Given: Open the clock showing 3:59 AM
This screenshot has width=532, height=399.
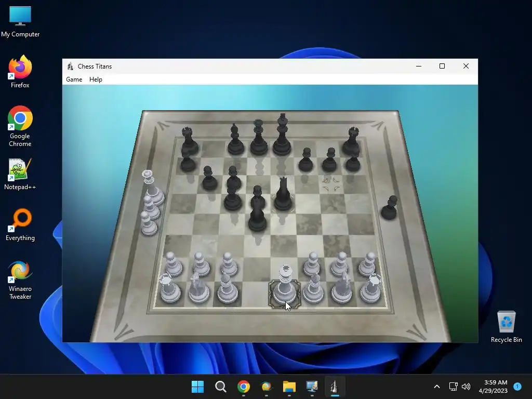Looking at the screenshot, I should 493,387.
